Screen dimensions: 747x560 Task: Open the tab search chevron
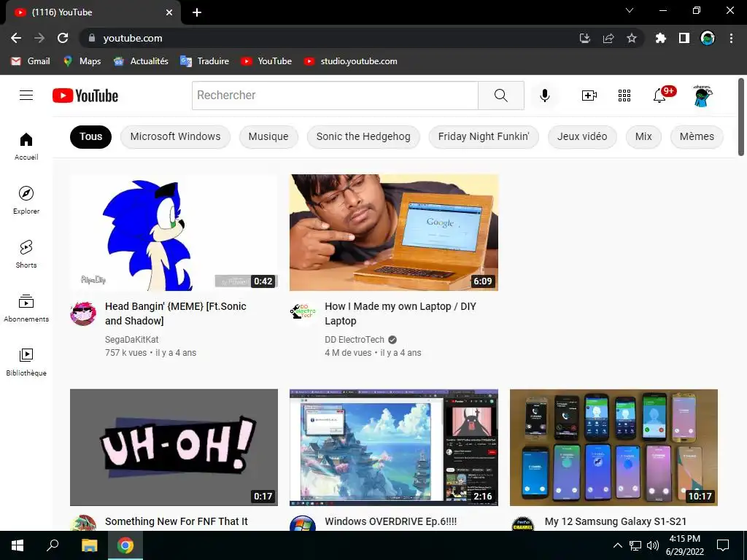tap(630, 10)
